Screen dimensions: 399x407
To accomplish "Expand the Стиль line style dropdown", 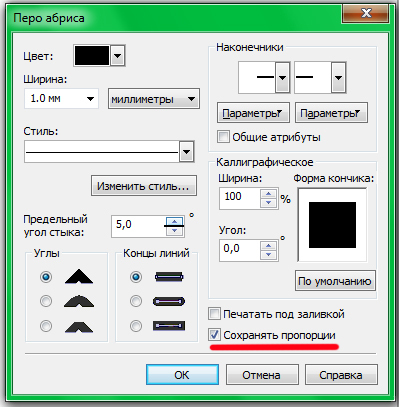I will point(187,152).
